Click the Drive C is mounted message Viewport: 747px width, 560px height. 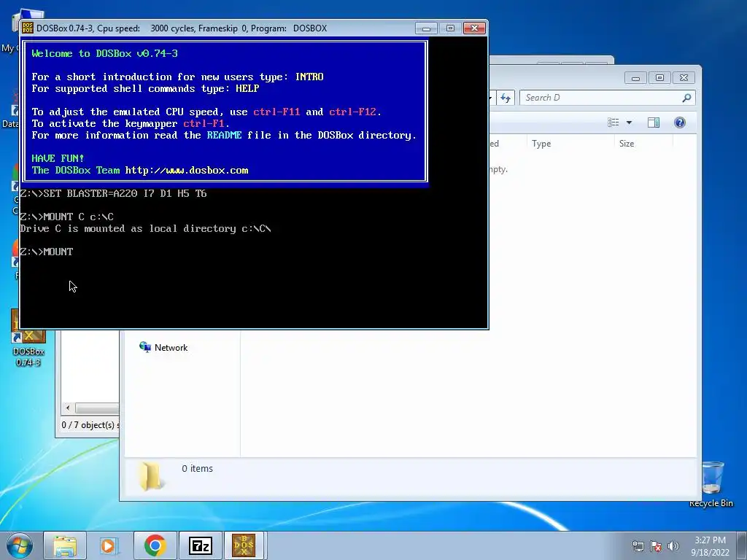(145, 228)
